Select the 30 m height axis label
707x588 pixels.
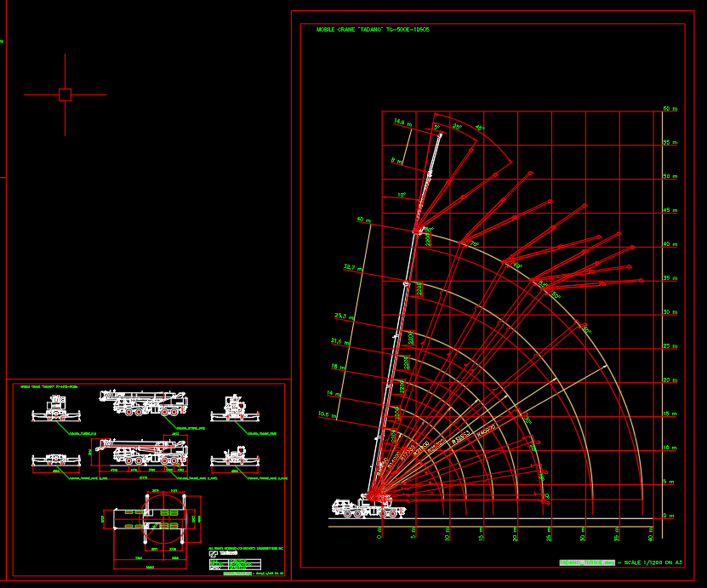(670, 312)
